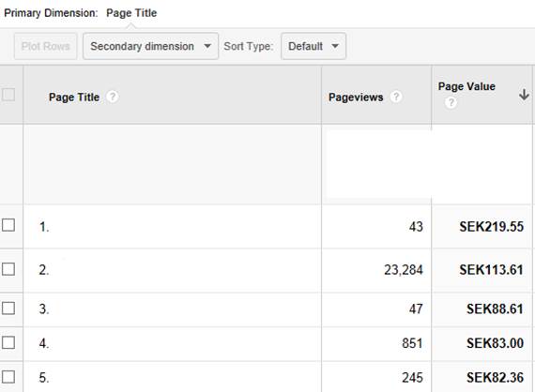Click the Pageviews help question icon
Viewport: 535px width, 392px height.
(x=396, y=97)
